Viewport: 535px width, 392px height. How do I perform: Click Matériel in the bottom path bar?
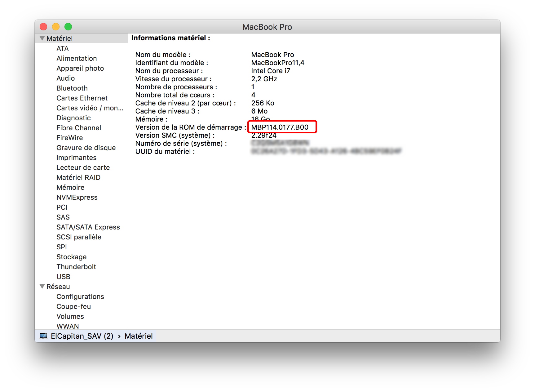(139, 336)
